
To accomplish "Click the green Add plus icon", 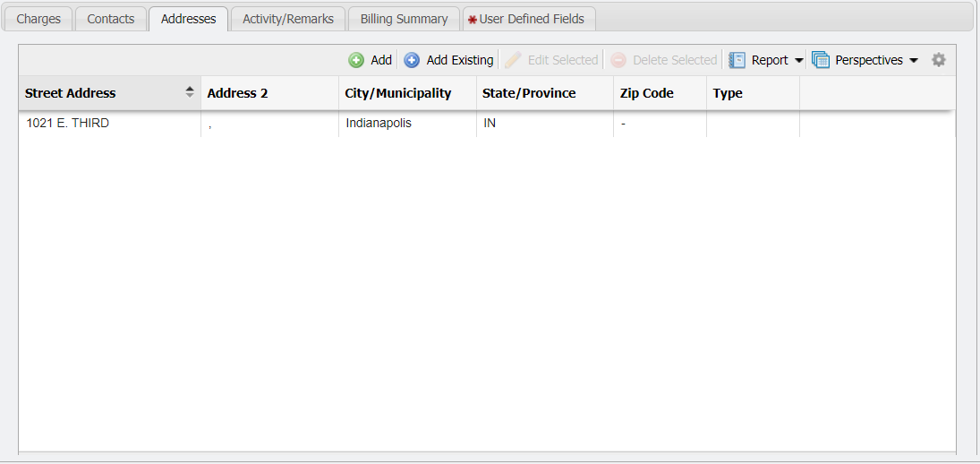I will tap(356, 60).
